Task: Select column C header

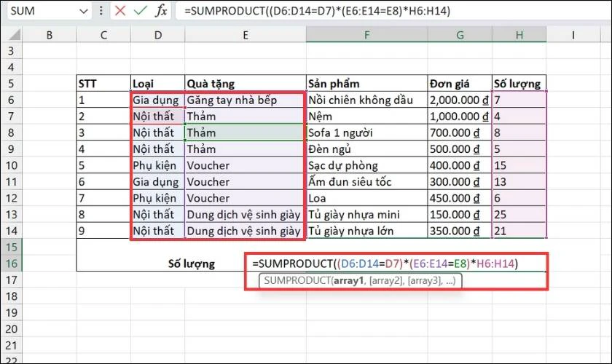Action: [103, 35]
